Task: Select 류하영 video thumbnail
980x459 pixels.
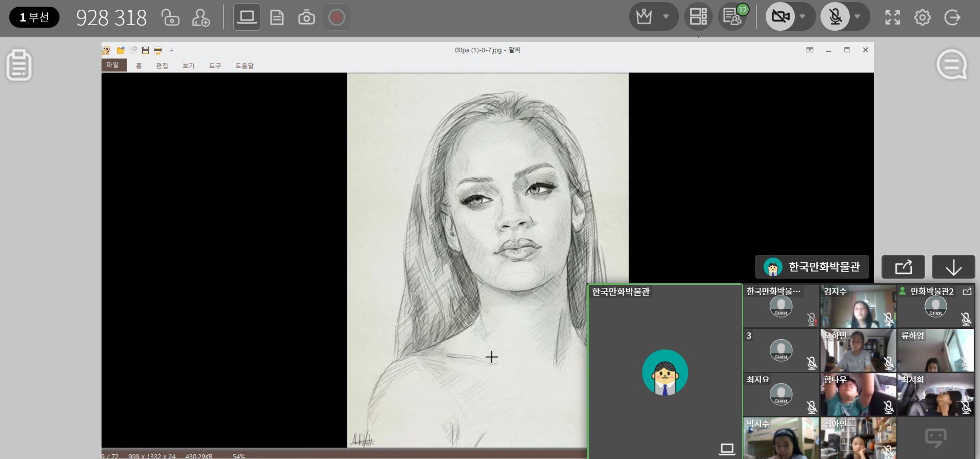Action: (x=935, y=350)
